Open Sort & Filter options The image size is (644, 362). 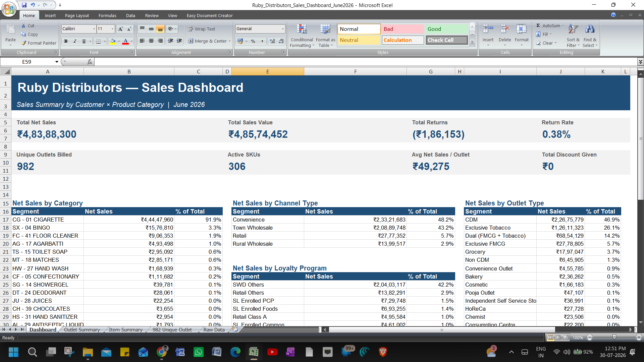pyautogui.click(x=573, y=36)
